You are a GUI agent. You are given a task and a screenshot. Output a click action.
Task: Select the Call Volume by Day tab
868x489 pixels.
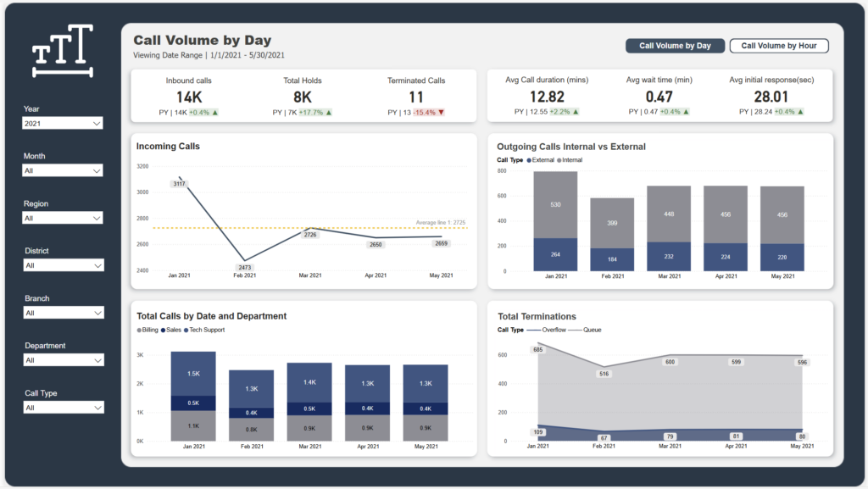pos(675,47)
